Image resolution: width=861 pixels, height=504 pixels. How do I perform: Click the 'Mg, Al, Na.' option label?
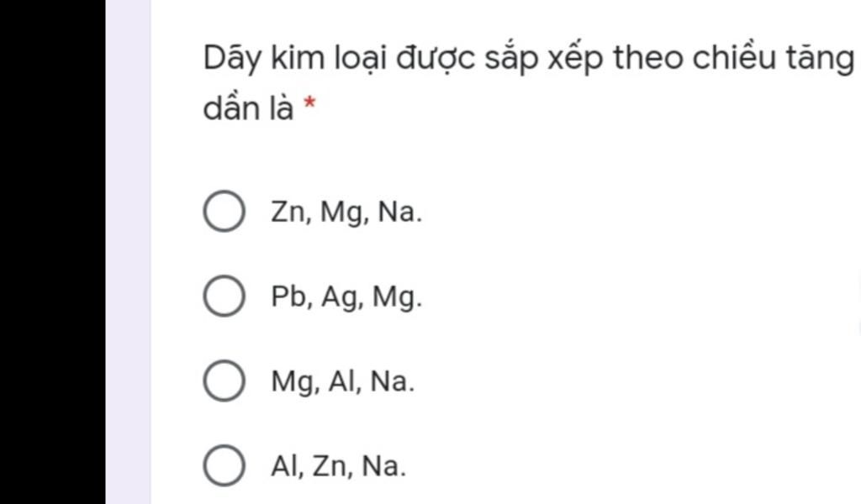pyautogui.click(x=342, y=382)
